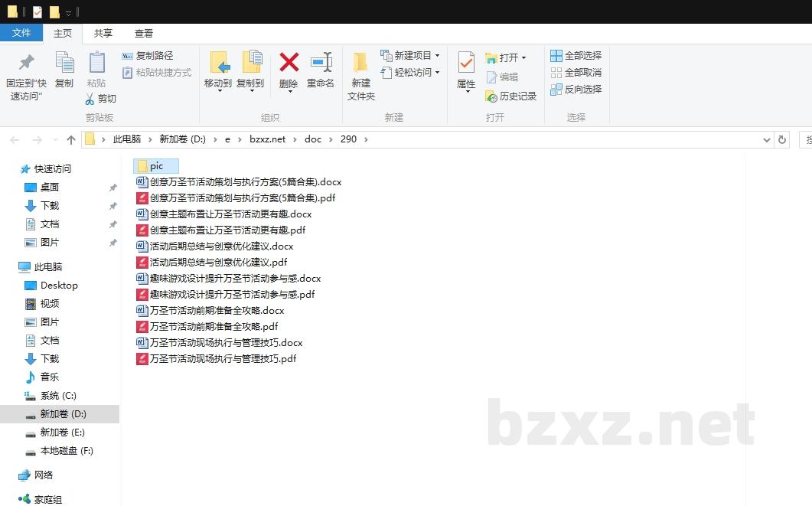Open the View ribbon tab

(144, 34)
